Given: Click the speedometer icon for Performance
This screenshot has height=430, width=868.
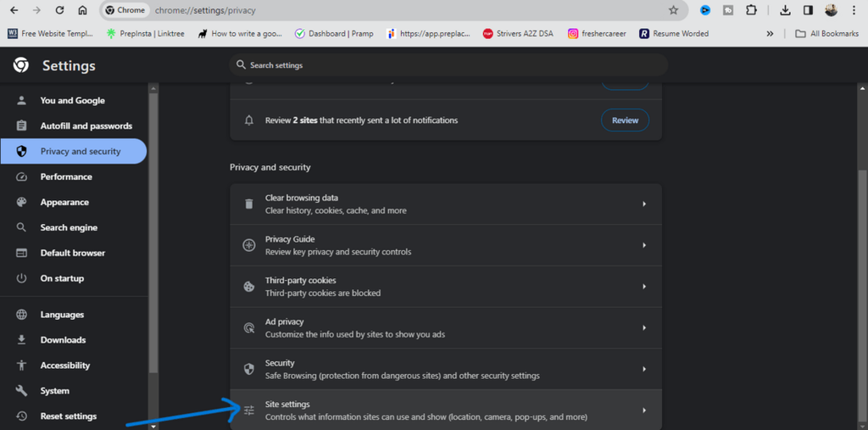Looking at the screenshot, I should [x=21, y=176].
